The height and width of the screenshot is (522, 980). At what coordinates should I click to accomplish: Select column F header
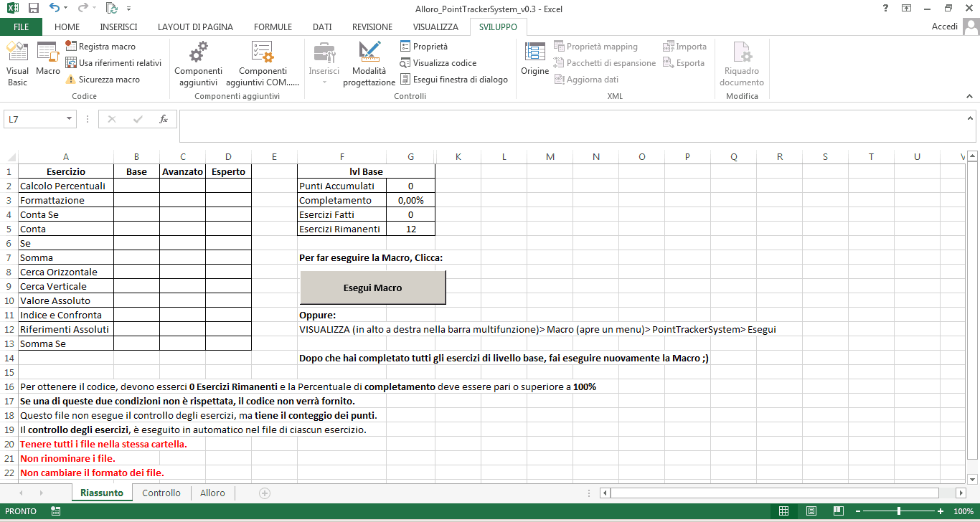(x=341, y=156)
